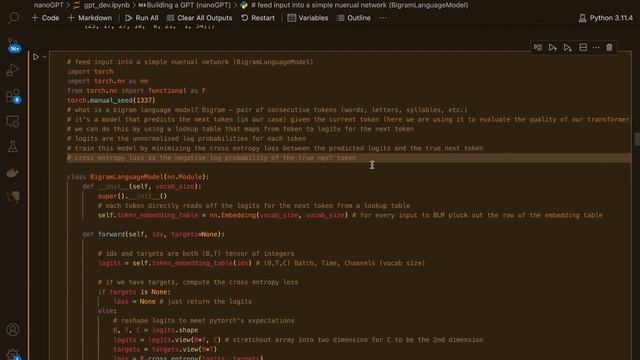Open the Accounts menu icon

[x=13, y=329]
